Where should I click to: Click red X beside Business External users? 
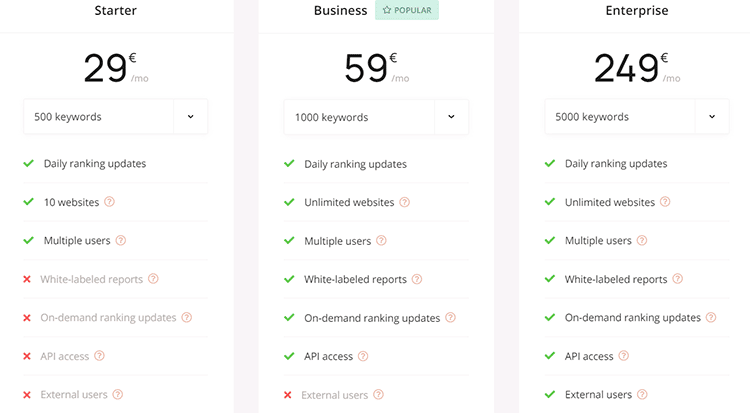(x=288, y=395)
